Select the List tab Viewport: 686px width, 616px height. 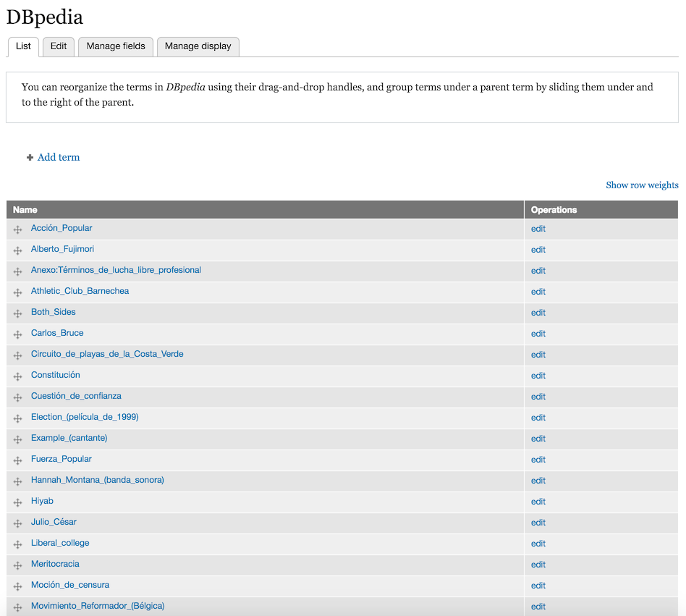tap(22, 46)
